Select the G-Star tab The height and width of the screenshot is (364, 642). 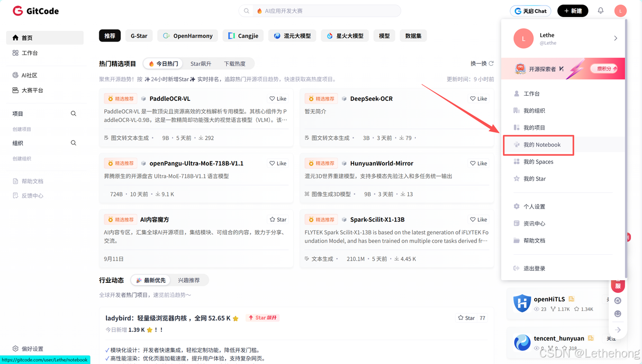[139, 36]
